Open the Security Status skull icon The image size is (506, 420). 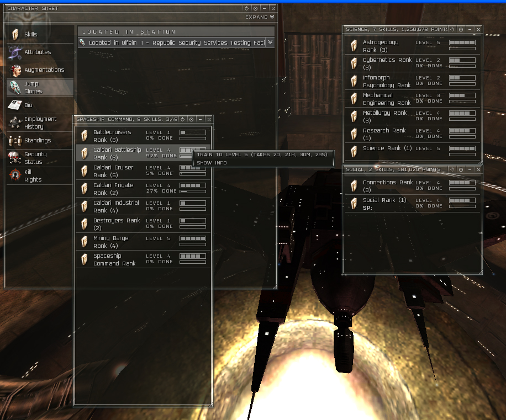pos(15,158)
